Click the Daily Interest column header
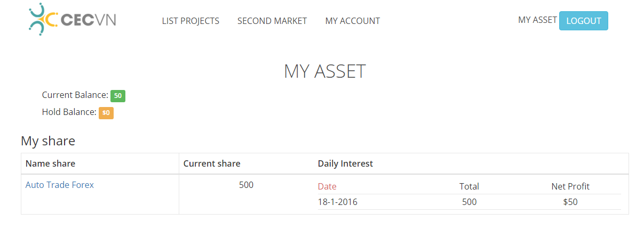 (345, 163)
